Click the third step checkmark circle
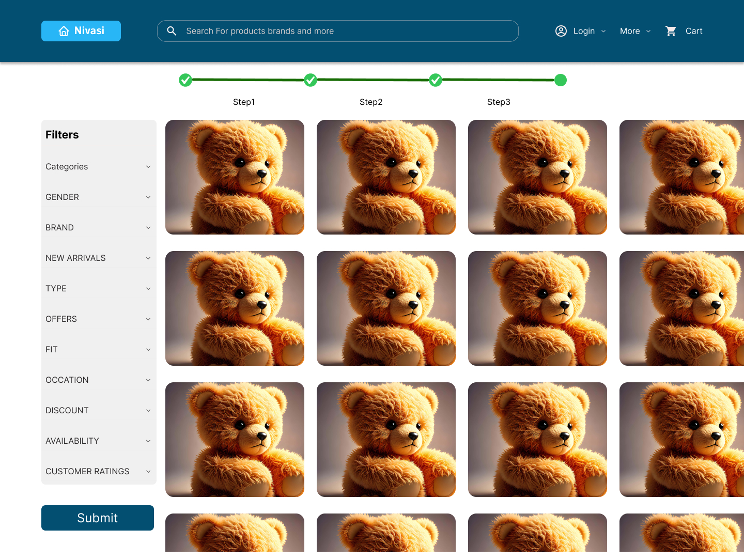This screenshot has width=744, height=560. (436, 80)
